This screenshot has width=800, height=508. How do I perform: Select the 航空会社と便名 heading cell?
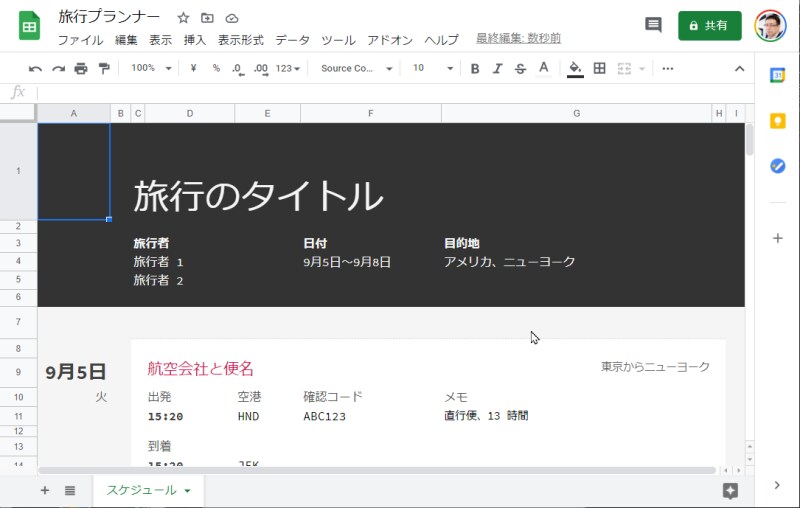click(201, 368)
